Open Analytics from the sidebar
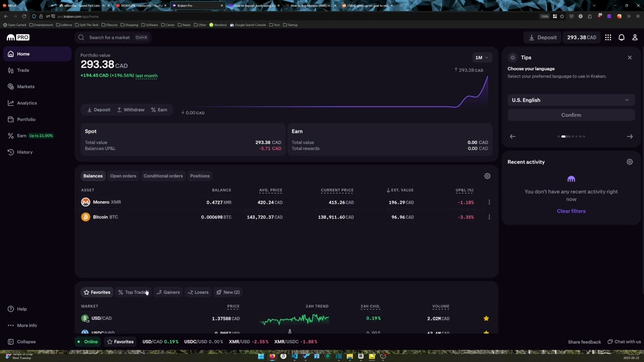The height and width of the screenshot is (362, 644). tap(37, 103)
